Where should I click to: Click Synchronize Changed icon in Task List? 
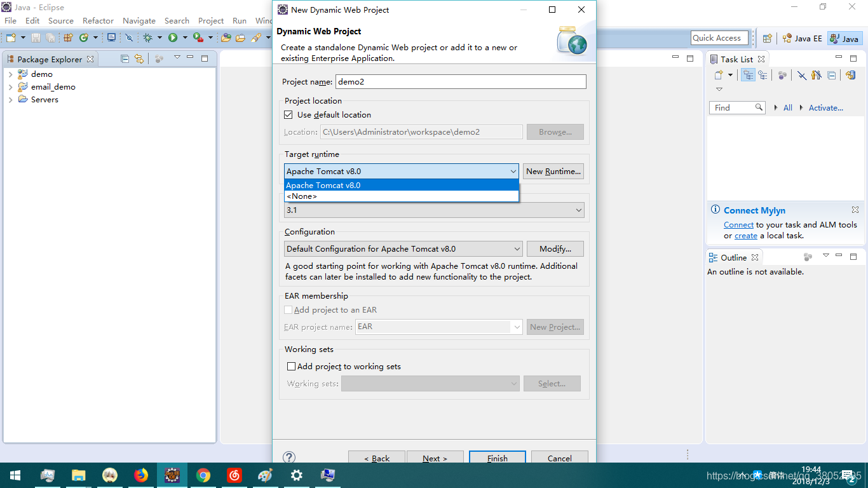[851, 75]
